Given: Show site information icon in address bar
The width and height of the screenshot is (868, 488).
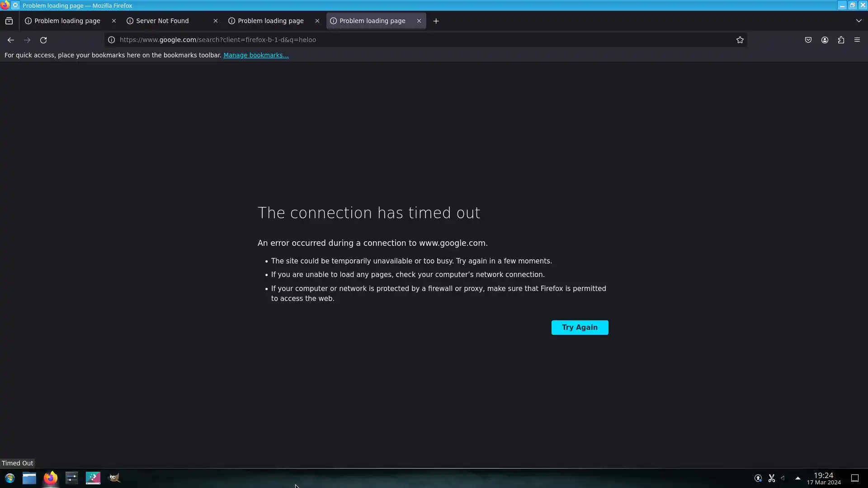Looking at the screenshot, I should (112, 40).
